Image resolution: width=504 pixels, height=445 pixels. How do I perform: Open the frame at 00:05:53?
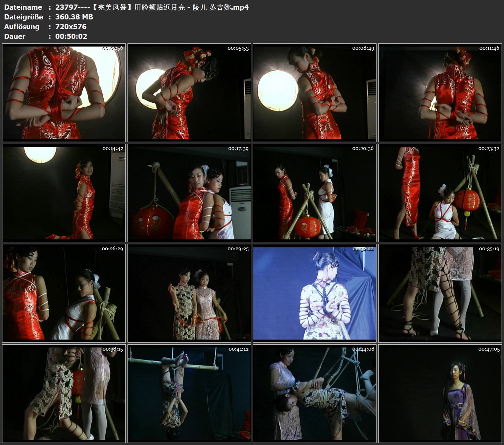pyautogui.click(x=189, y=92)
